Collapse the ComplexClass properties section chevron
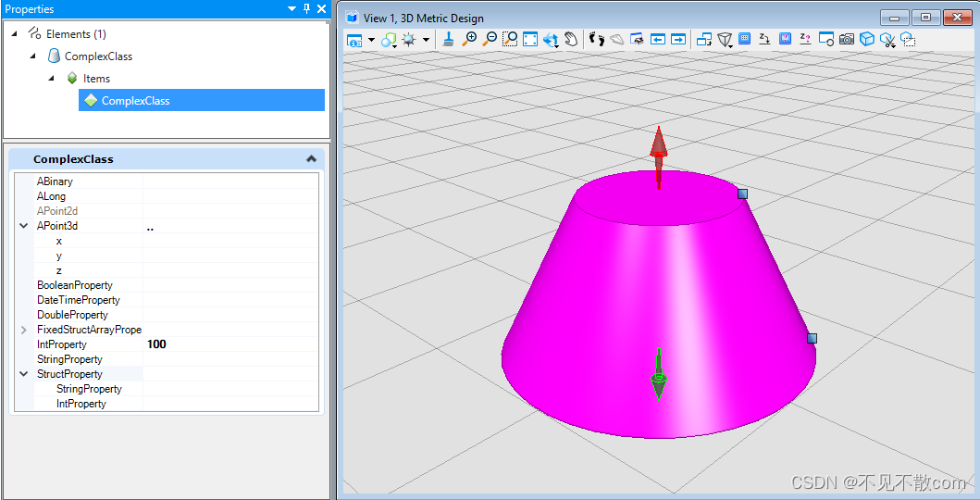This screenshot has width=980, height=500. [311, 159]
